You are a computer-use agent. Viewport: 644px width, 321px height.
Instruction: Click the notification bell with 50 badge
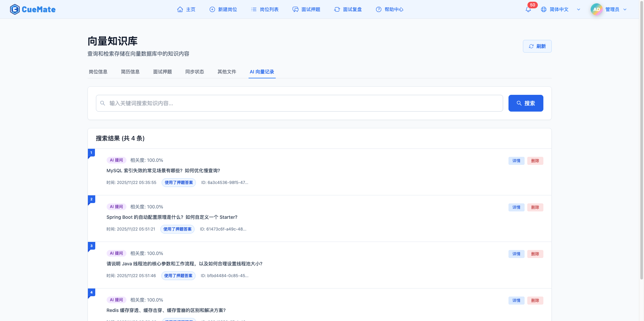pos(528,9)
